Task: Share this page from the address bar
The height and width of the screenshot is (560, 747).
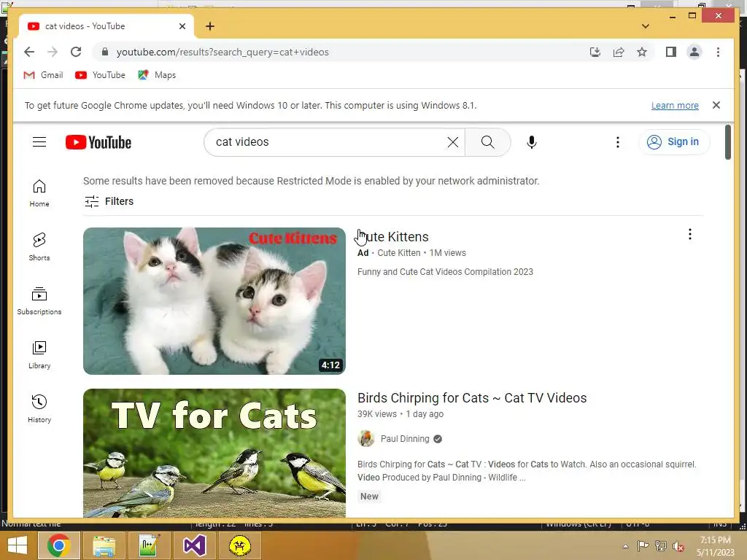Action: 619,52
